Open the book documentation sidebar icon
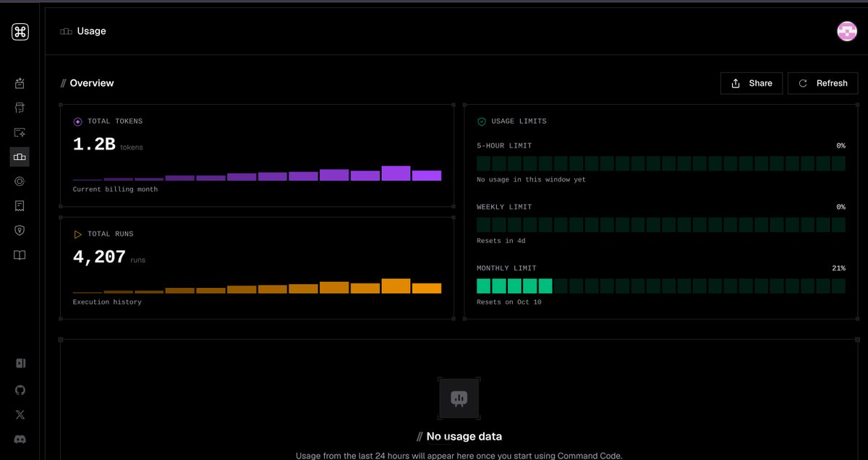This screenshot has width=868, height=460. (20, 255)
